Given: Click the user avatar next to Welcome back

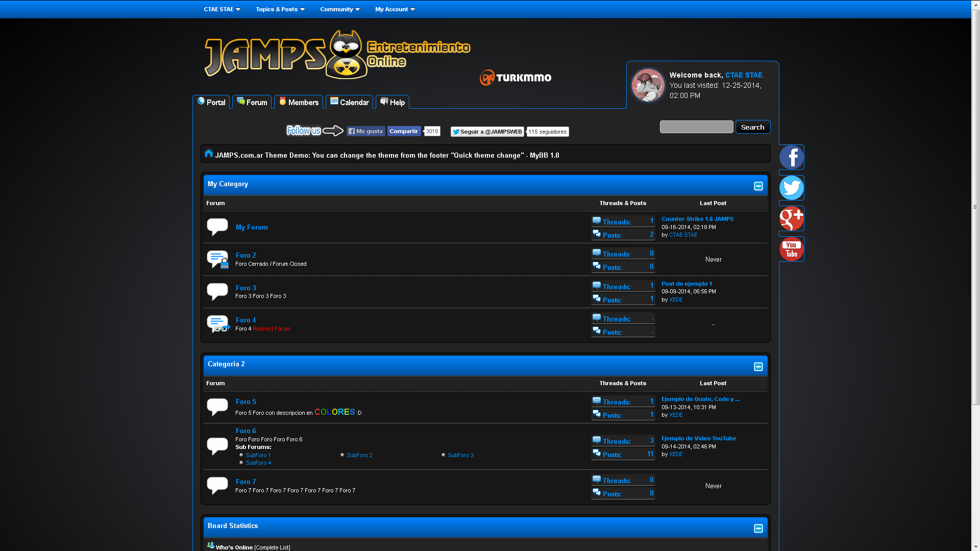Looking at the screenshot, I should tap(648, 85).
